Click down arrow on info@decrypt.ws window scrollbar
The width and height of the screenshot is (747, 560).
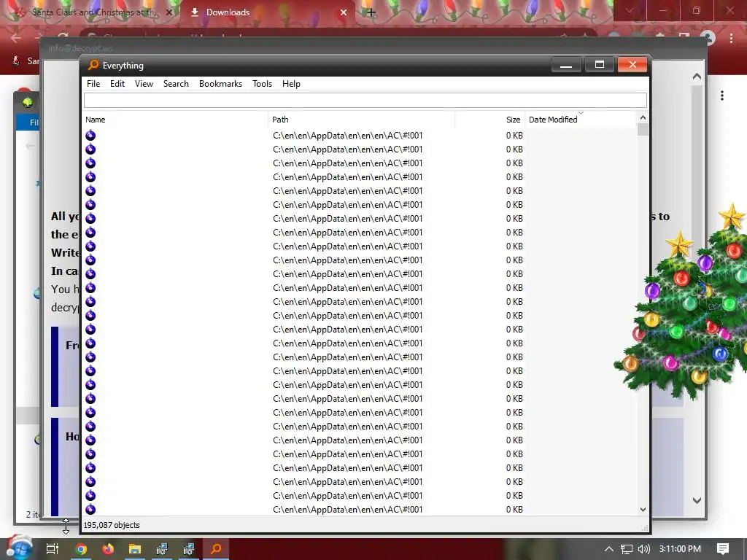click(x=697, y=500)
